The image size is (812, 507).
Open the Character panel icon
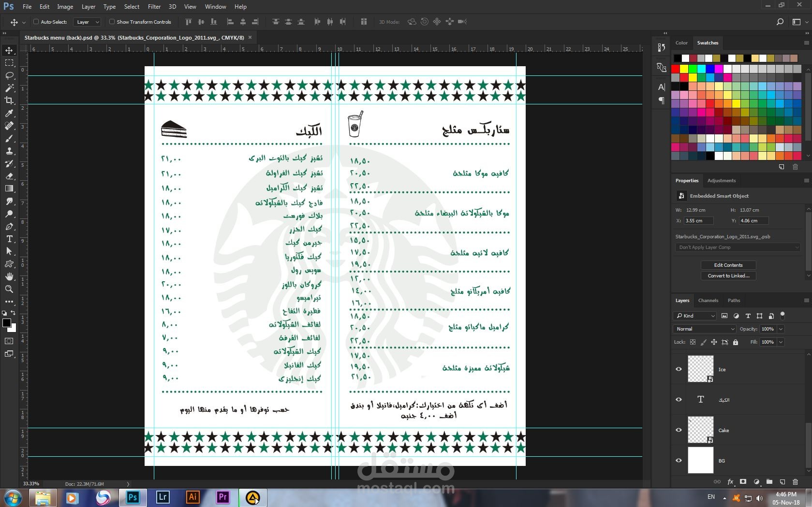(x=662, y=87)
